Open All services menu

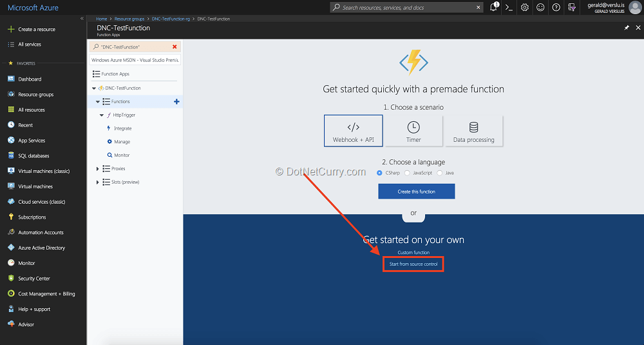[30, 44]
